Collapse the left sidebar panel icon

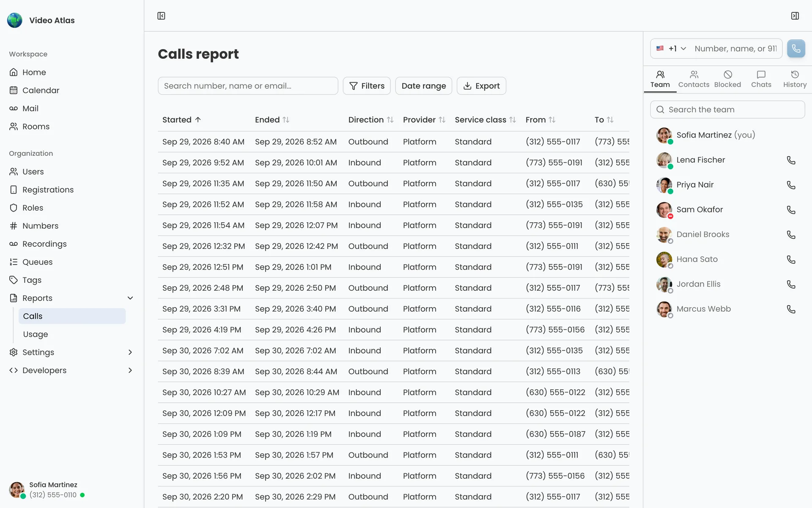[x=161, y=16]
